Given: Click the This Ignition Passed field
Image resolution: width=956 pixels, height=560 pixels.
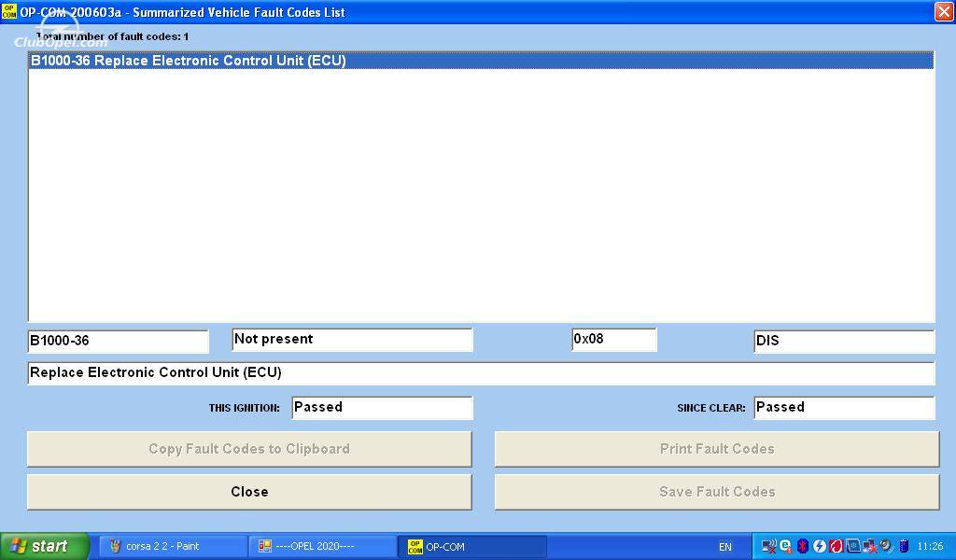Looking at the screenshot, I should [x=382, y=408].
